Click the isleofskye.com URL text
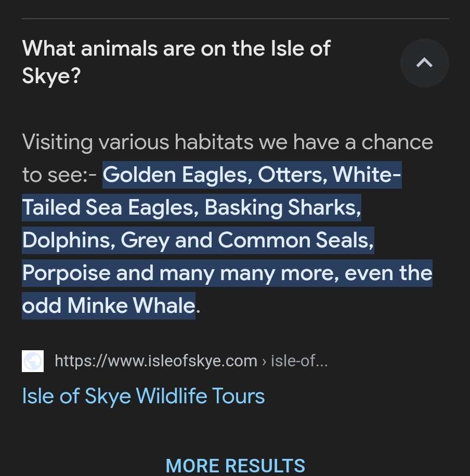 tap(155, 361)
